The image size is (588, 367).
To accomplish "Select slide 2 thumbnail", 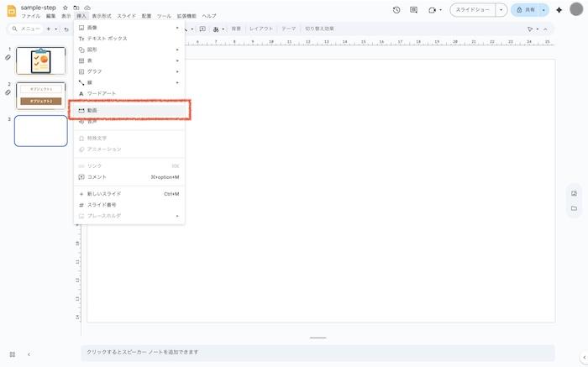I will click(41, 96).
